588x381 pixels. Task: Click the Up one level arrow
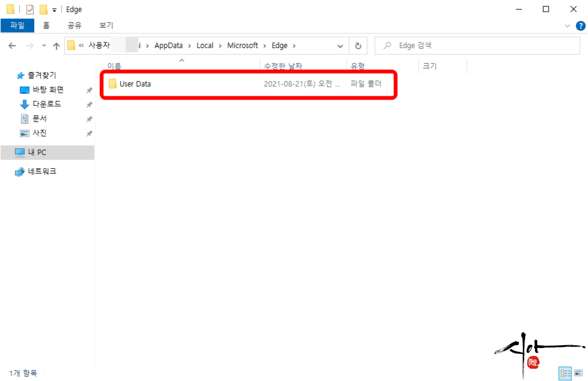pos(56,46)
